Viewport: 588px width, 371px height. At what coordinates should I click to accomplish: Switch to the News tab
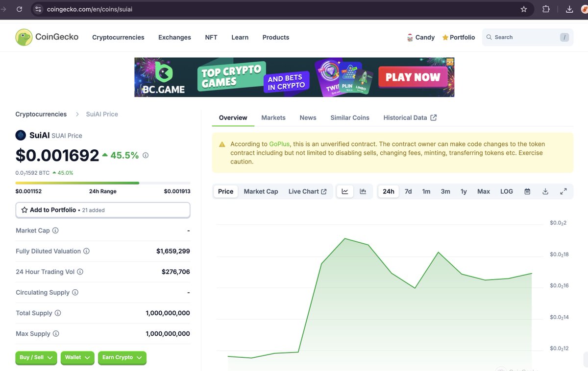pyautogui.click(x=308, y=117)
